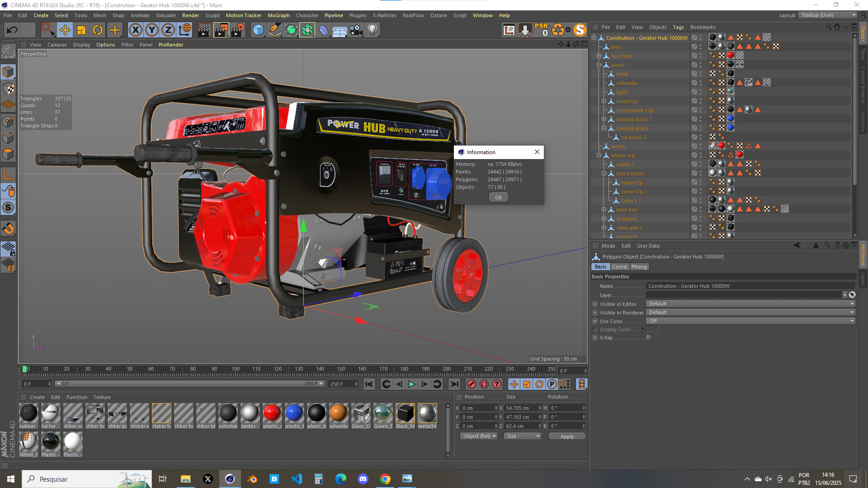Add a Floor environment object
The height and width of the screenshot is (488, 868).
point(340,30)
